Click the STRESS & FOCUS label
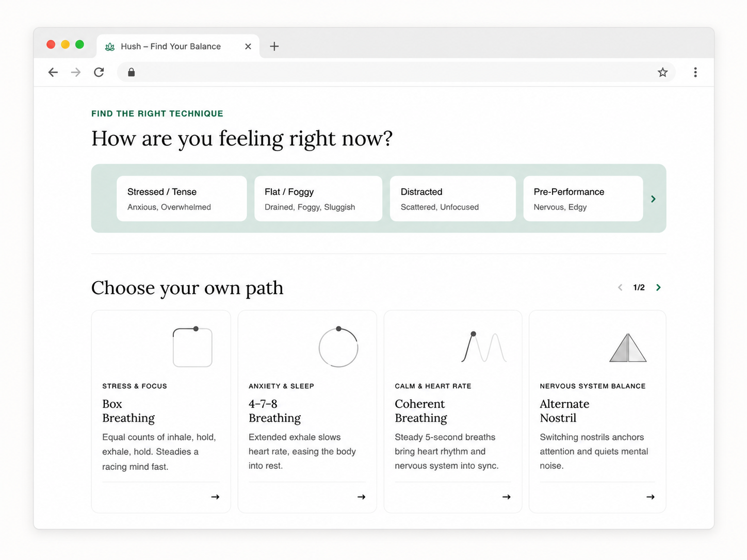 (135, 386)
